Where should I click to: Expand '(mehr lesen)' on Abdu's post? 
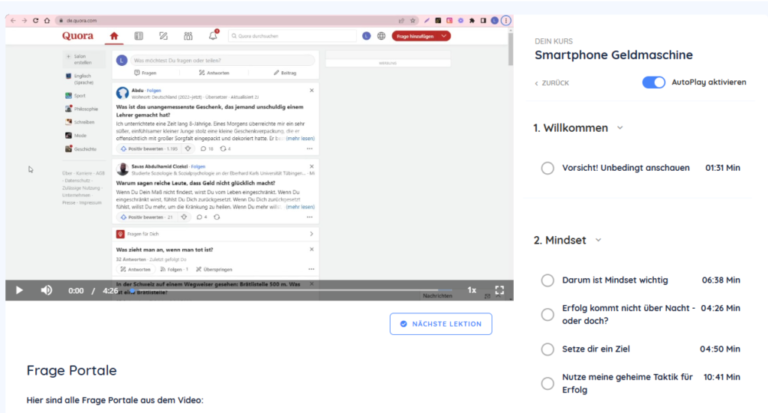point(300,139)
